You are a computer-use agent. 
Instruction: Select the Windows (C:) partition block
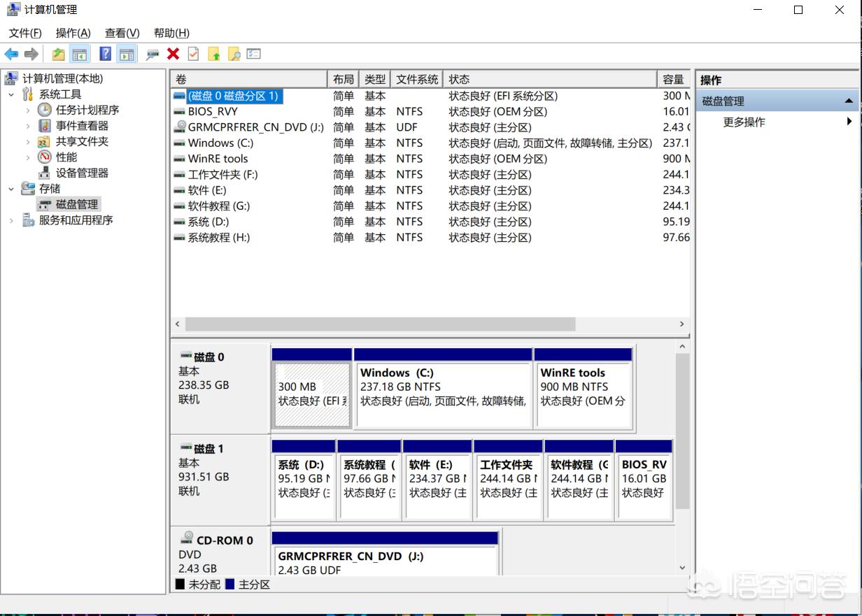[443, 394]
